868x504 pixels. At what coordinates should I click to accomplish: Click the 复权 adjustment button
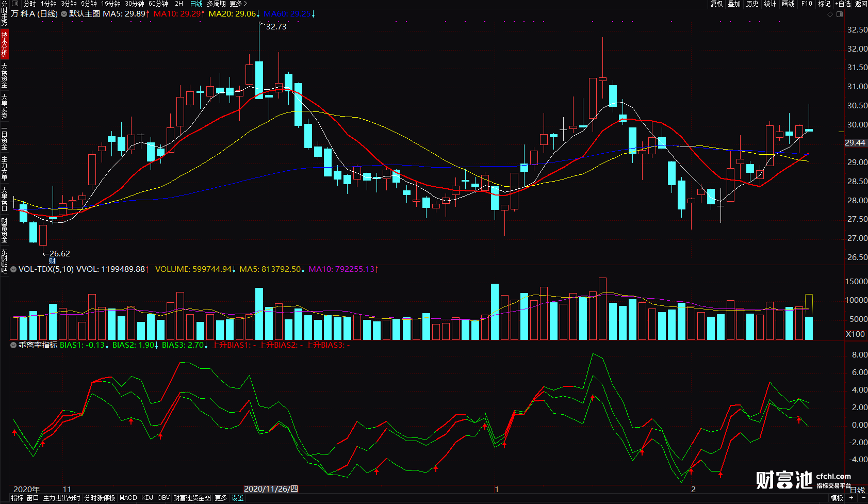coord(717,4)
